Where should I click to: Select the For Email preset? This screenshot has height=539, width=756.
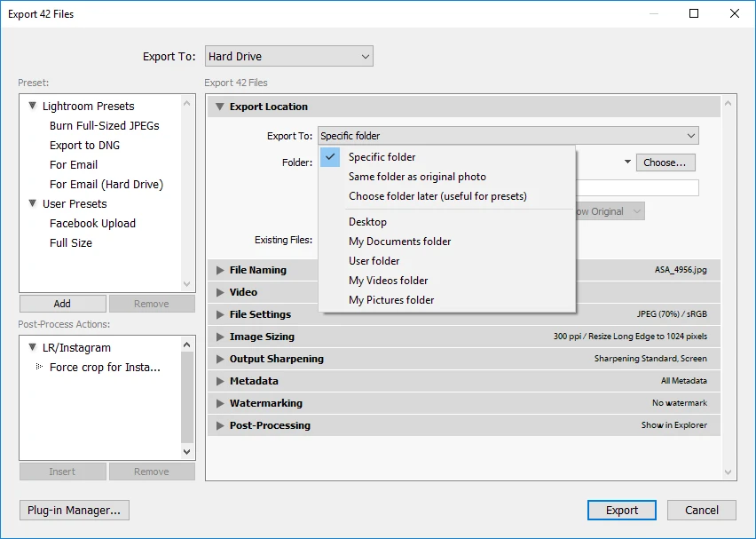[74, 165]
